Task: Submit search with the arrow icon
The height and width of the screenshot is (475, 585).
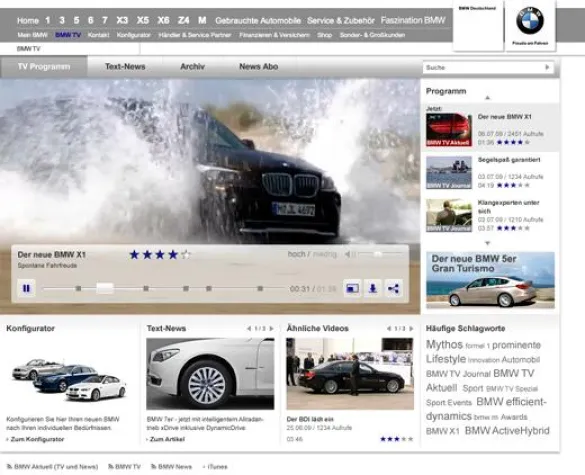Action: (547, 67)
